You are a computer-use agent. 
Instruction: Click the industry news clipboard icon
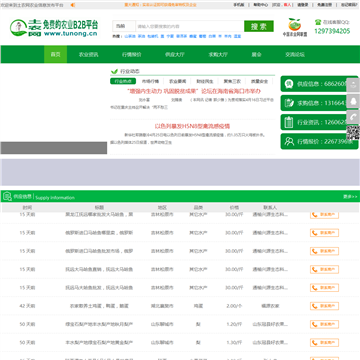289,122
